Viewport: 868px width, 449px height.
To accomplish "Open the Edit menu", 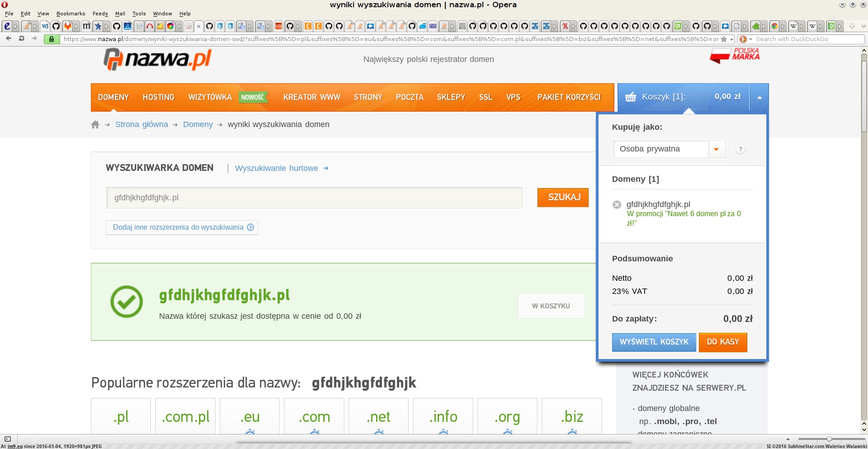I will pos(25,14).
